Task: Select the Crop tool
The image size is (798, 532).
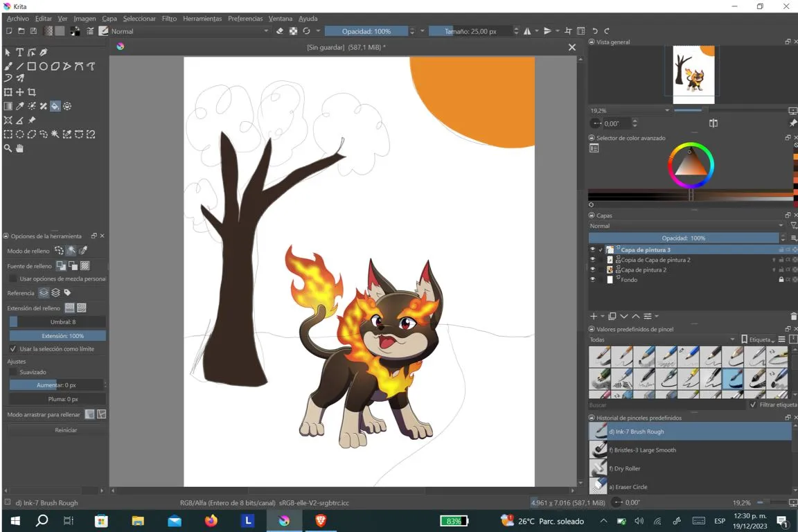Action: [x=32, y=92]
